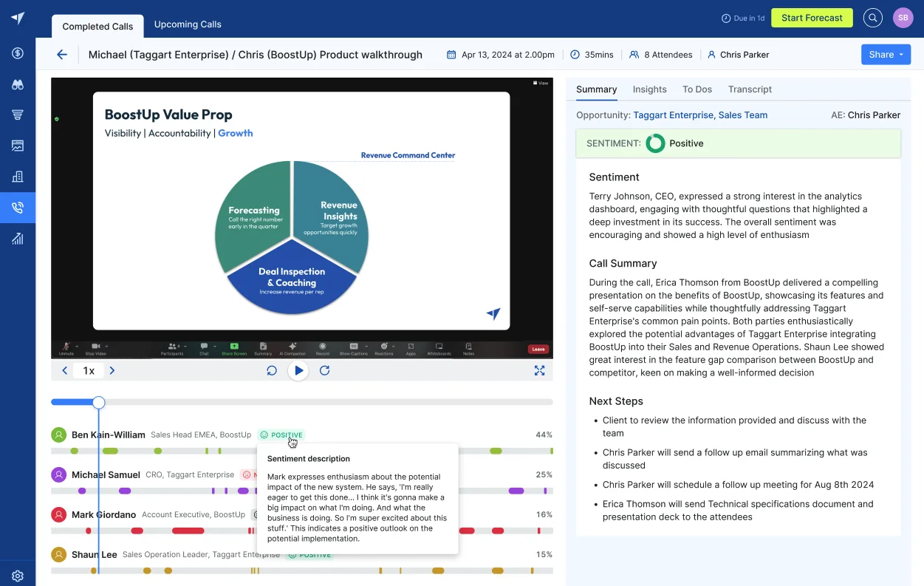The image size is (924, 586).
Task: Rewind the recording with the counterclockwise arrow
Action: coord(272,371)
